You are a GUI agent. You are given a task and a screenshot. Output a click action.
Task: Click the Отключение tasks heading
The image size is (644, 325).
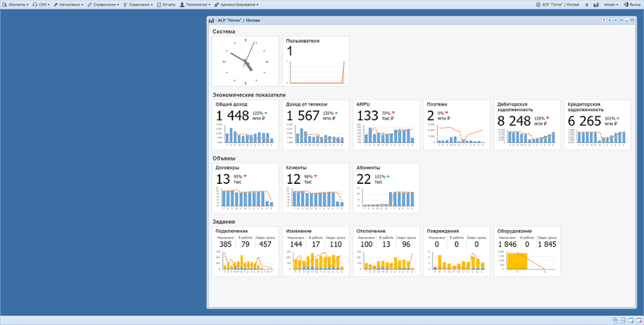pyautogui.click(x=372, y=231)
